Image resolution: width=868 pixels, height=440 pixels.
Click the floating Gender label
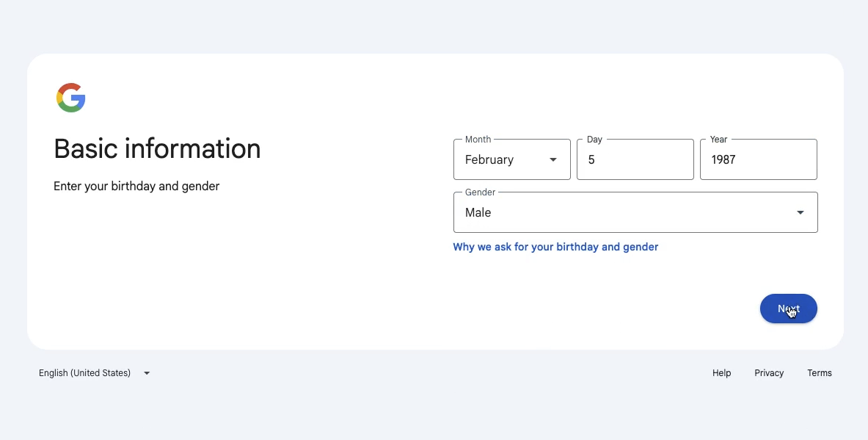[x=480, y=192]
